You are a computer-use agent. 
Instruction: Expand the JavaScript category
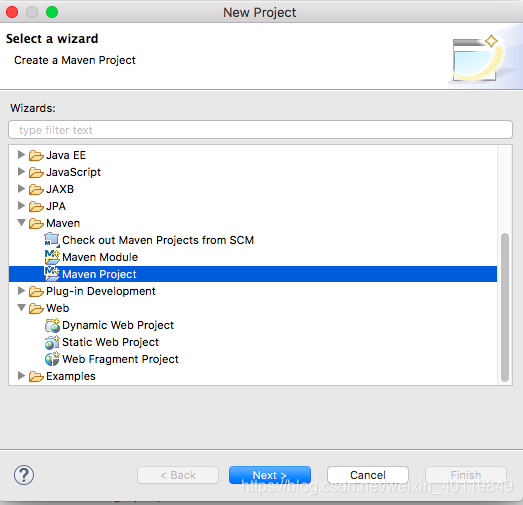[21, 171]
